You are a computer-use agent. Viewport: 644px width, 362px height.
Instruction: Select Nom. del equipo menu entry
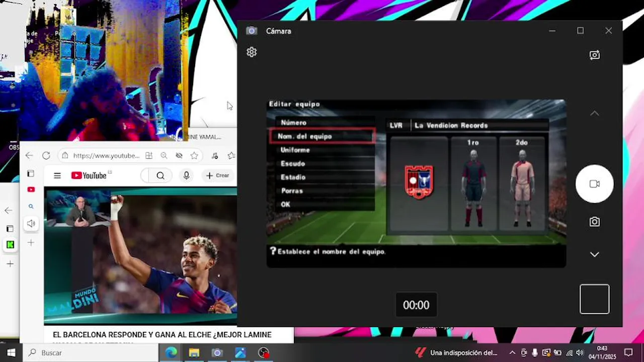point(323,136)
